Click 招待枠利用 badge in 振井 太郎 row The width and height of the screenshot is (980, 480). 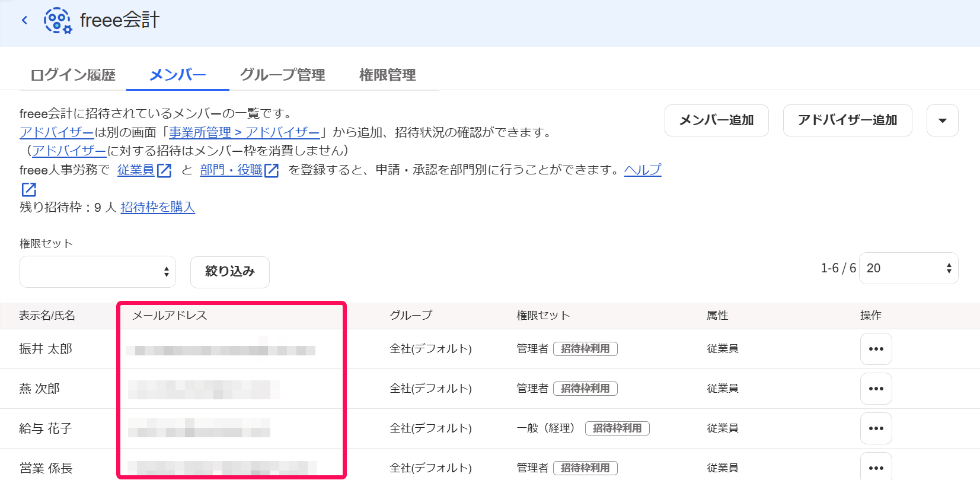(585, 349)
